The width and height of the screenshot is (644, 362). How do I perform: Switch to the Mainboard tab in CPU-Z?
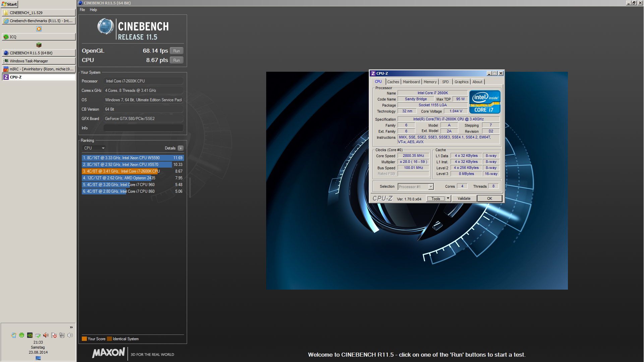pyautogui.click(x=411, y=82)
